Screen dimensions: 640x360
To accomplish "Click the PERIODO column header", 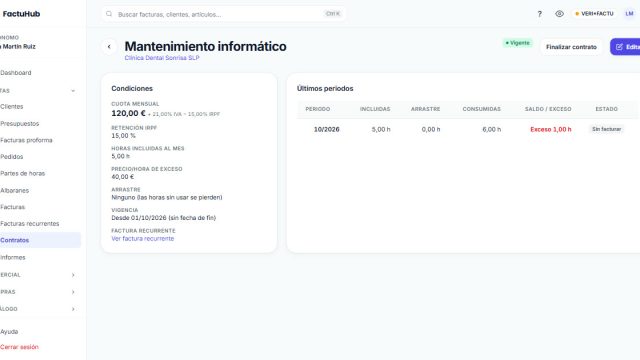I will point(318,109).
